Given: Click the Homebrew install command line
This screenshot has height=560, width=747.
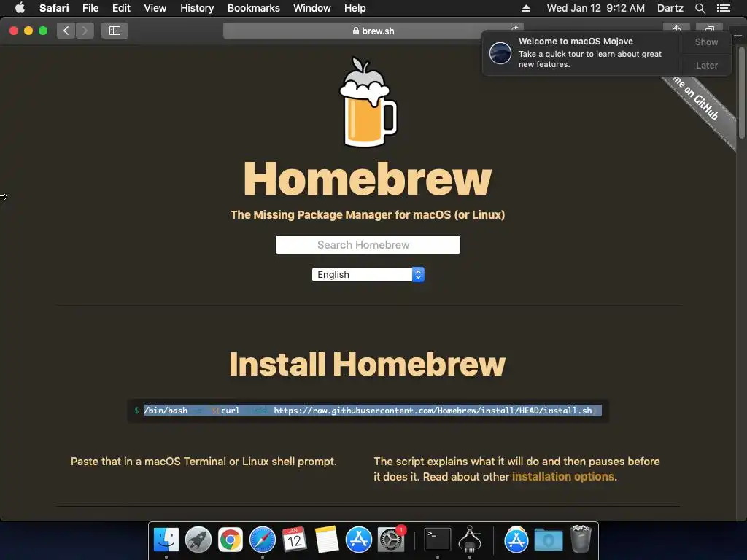Looking at the screenshot, I should pyautogui.click(x=368, y=411).
